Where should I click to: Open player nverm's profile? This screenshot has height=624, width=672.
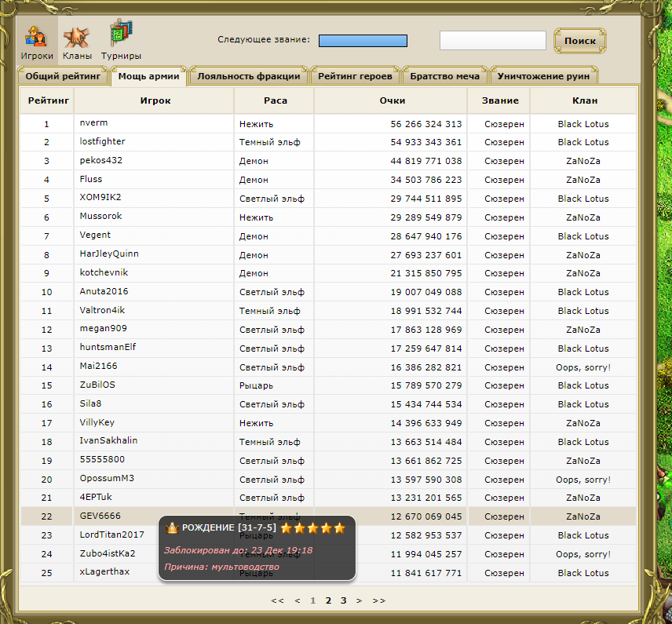click(x=93, y=123)
